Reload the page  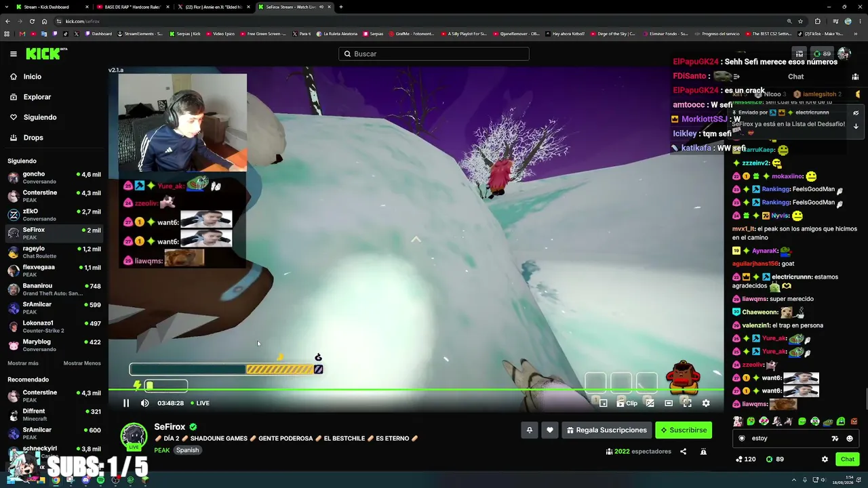click(32, 21)
